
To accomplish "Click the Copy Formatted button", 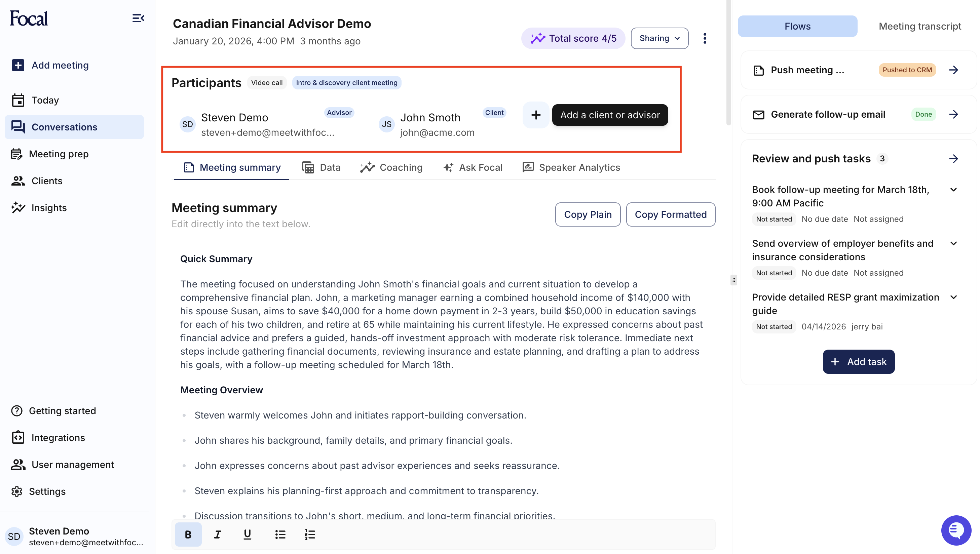I will point(670,214).
